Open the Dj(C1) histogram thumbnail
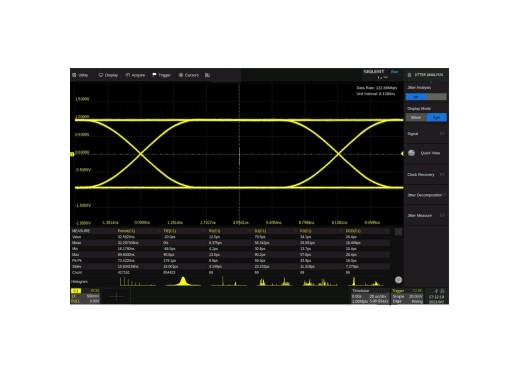The image size is (520, 380). (274, 281)
